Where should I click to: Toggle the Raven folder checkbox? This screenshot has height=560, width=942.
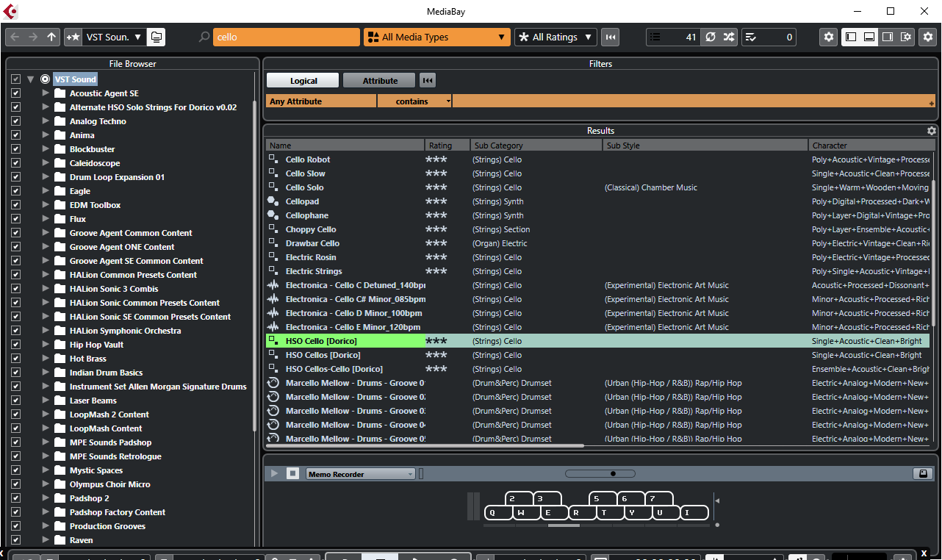[x=16, y=540]
